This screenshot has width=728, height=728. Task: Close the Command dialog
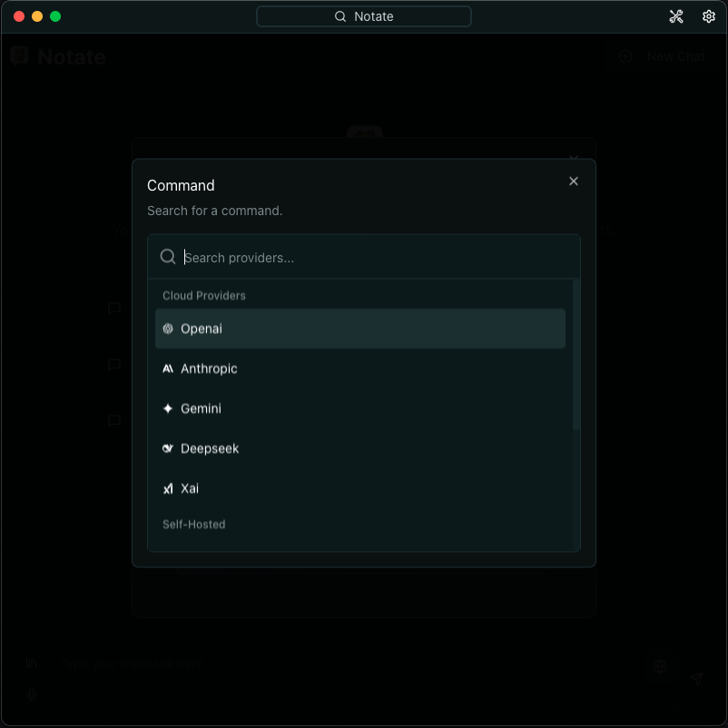point(574,181)
